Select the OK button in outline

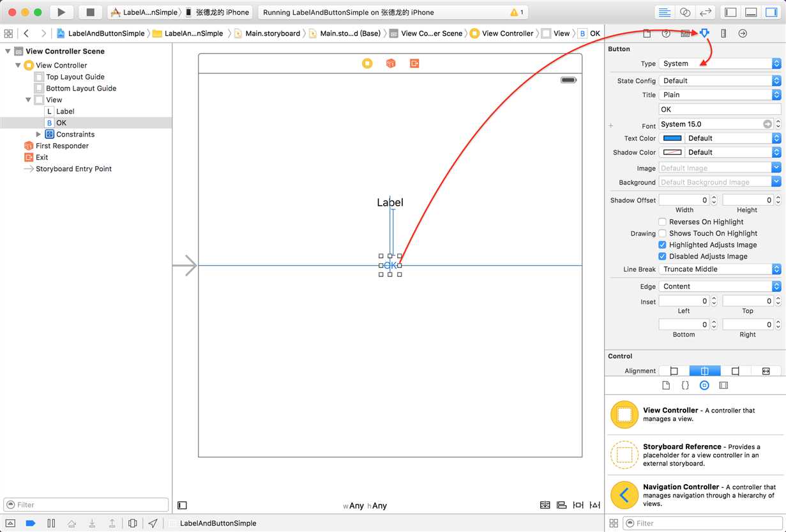point(61,123)
